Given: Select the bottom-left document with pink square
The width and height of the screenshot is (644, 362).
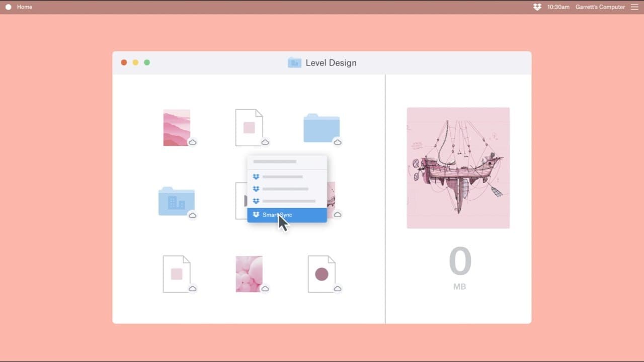Looking at the screenshot, I should pyautogui.click(x=177, y=274).
